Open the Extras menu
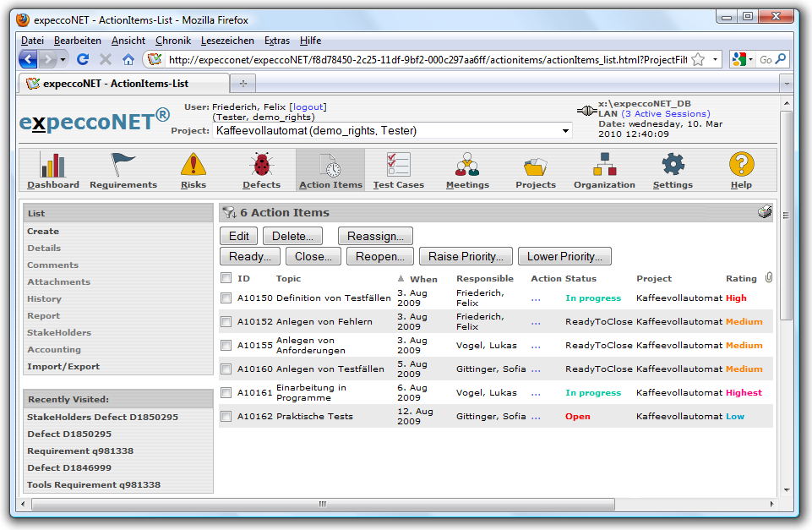Screen dimensions: 812x530 (277, 41)
